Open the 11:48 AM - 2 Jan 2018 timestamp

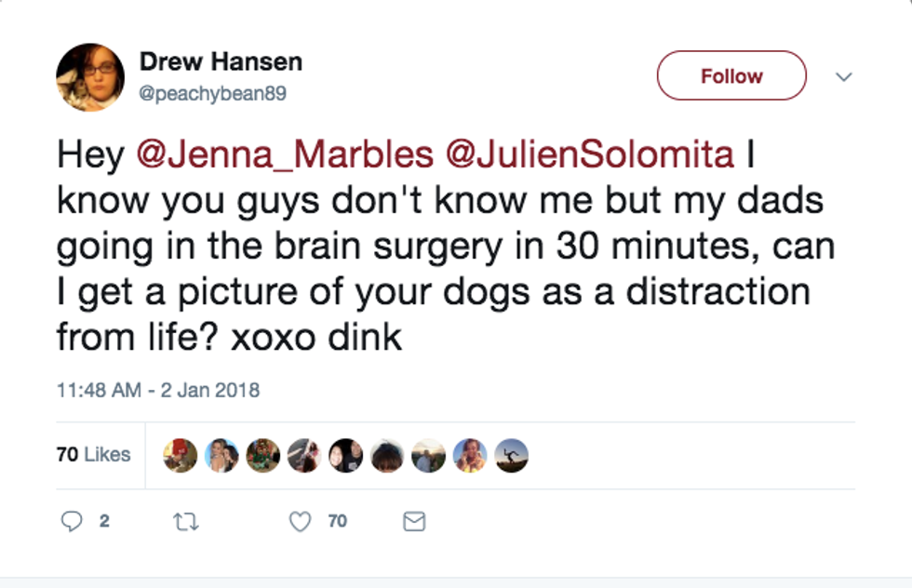(x=158, y=391)
